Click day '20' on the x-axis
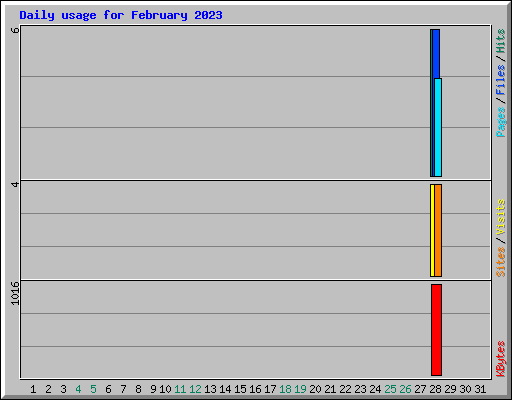 (x=315, y=389)
